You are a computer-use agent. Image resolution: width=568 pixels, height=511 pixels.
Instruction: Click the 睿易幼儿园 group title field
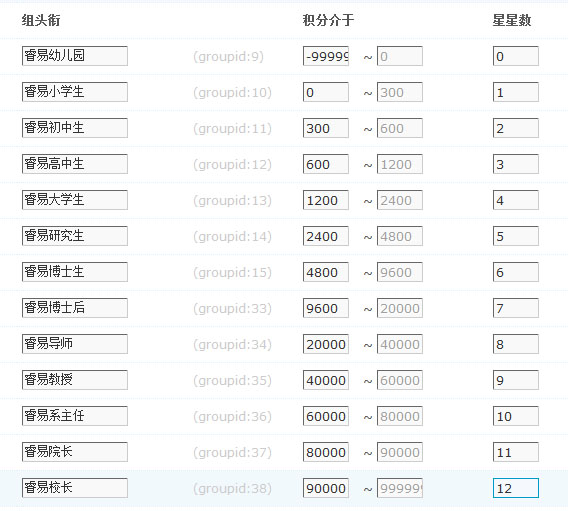(x=75, y=56)
